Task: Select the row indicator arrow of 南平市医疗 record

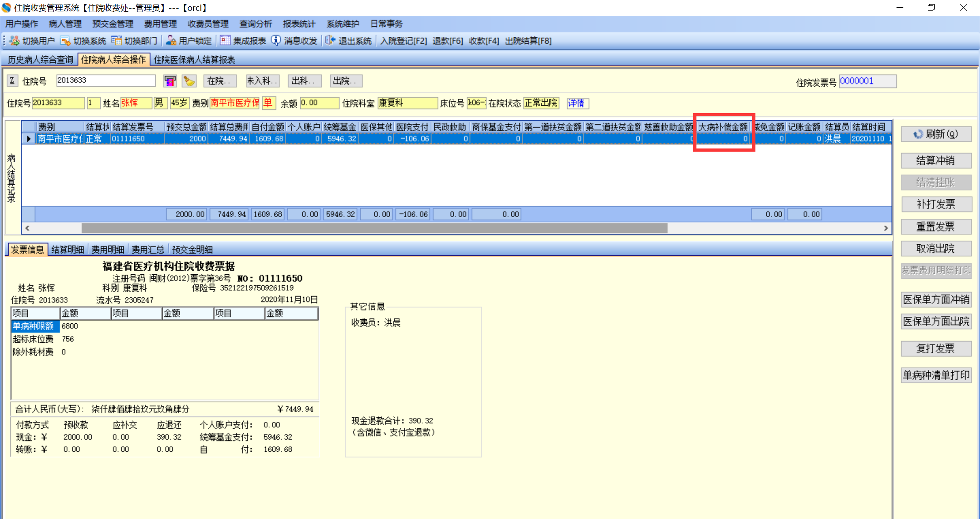Action: point(29,138)
